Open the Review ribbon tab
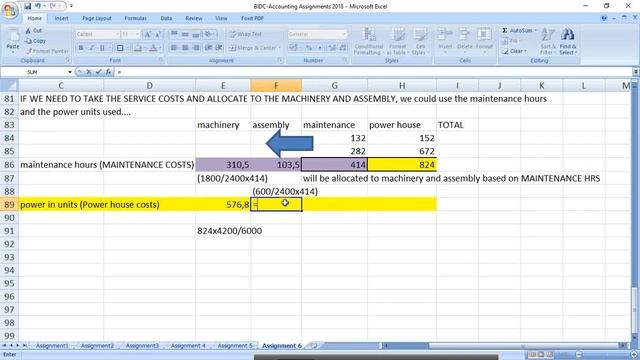Viewport: 640px width, 360px height. [x=193, y=18]
